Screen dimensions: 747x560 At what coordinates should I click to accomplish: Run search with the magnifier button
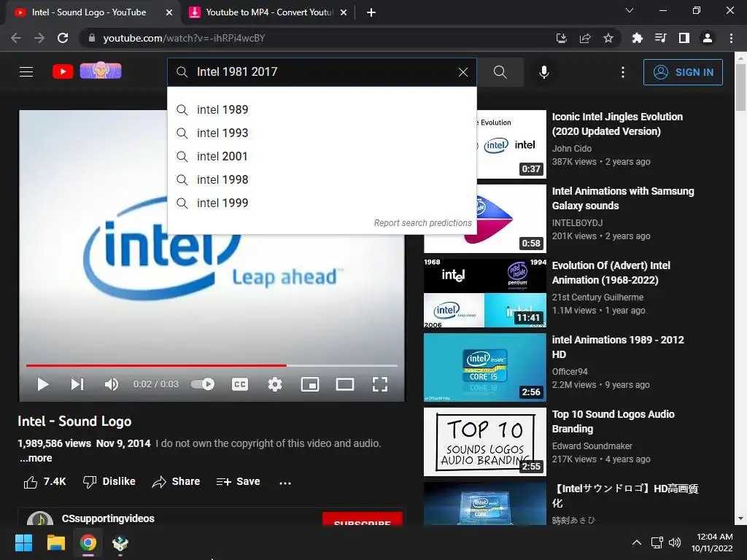pos(500,72)
